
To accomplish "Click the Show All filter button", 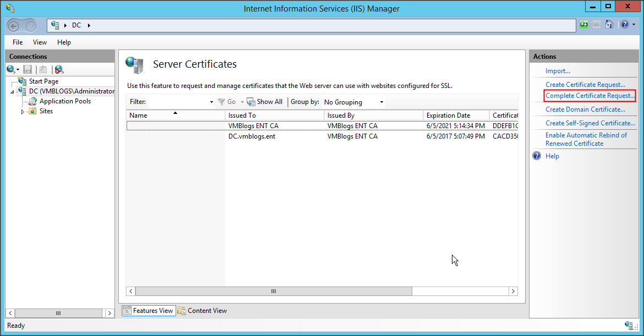I will (264, 102).
